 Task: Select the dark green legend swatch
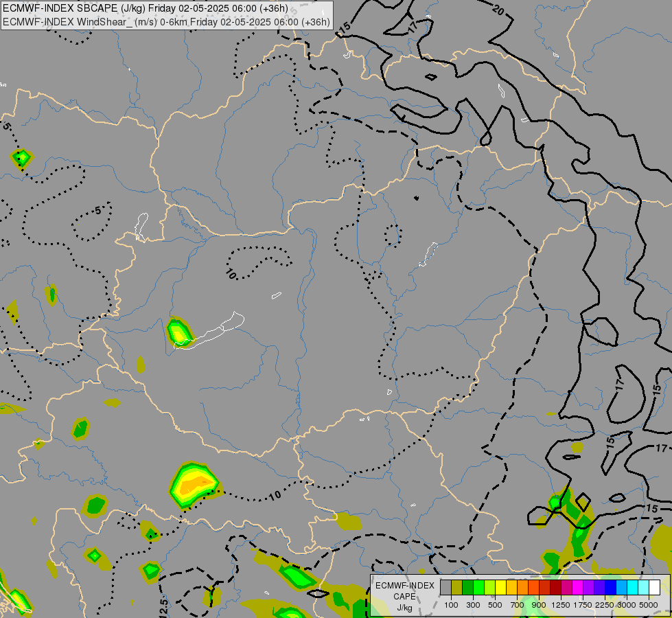(x=468, y=587)
